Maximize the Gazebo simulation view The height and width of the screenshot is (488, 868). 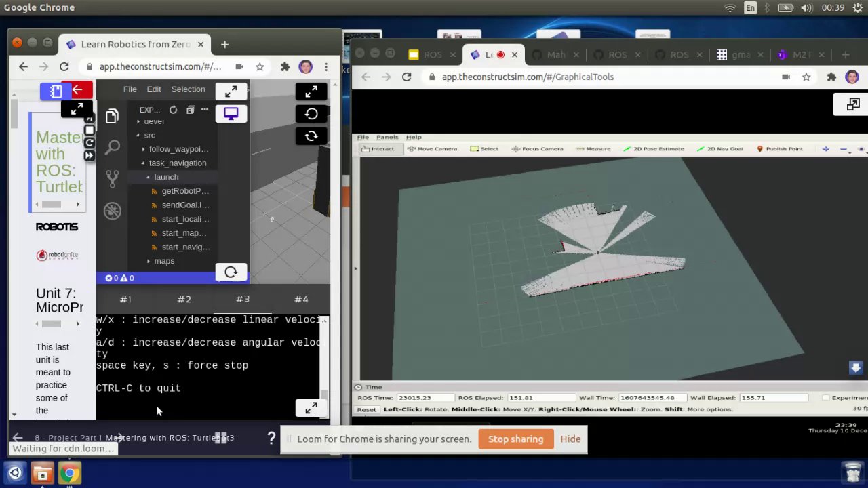coord(311,91)
